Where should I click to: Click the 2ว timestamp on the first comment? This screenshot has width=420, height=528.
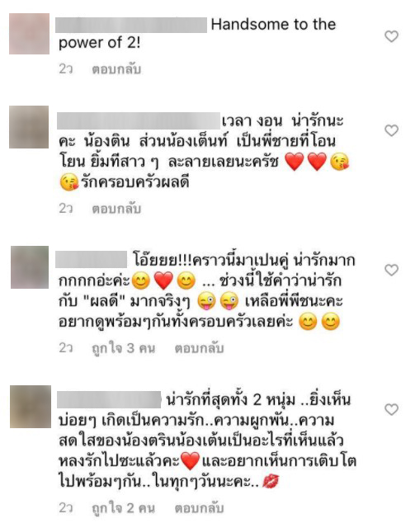pos(66,69)
